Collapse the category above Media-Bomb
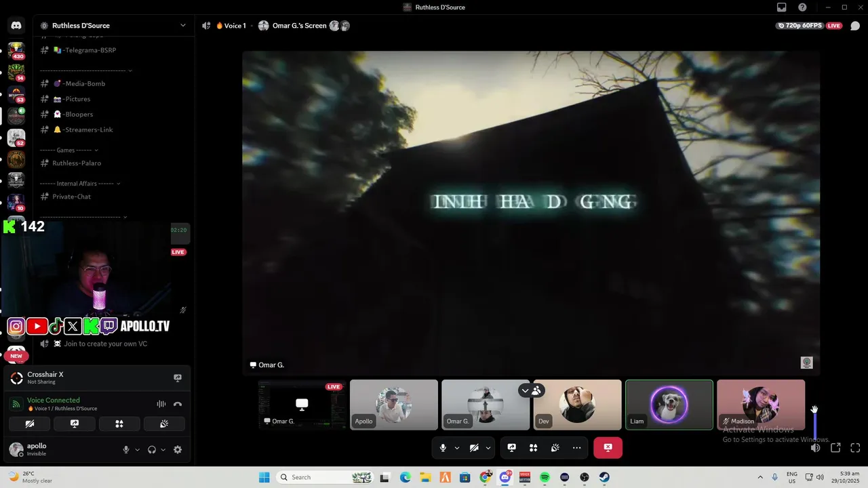Screen dimensions: 868x488 click(86, 70)
